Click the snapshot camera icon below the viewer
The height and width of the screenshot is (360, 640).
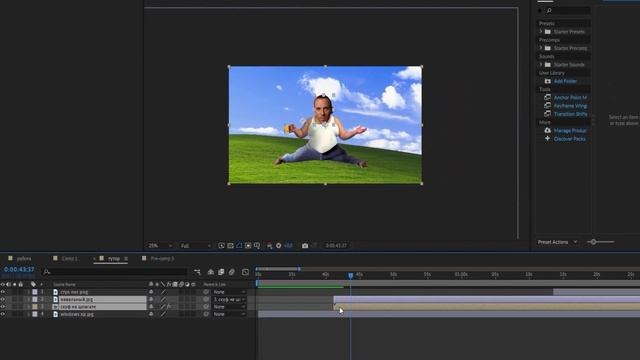point(305,246)
